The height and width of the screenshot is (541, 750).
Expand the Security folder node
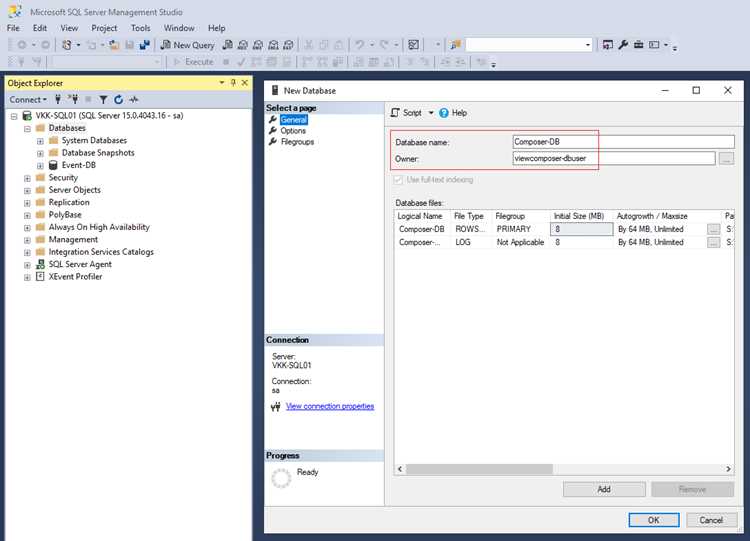click(x=27, y=178)
